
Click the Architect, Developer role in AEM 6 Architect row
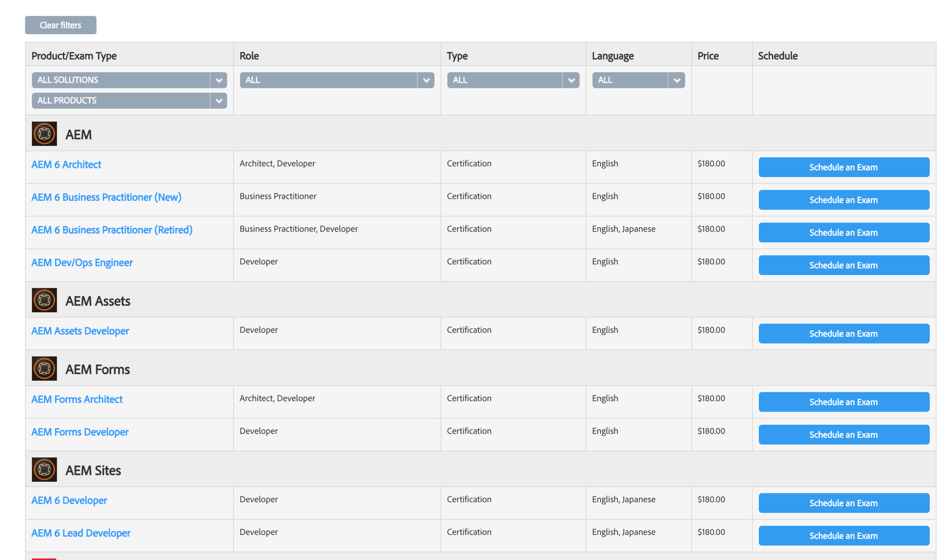[x=277, y=164]
